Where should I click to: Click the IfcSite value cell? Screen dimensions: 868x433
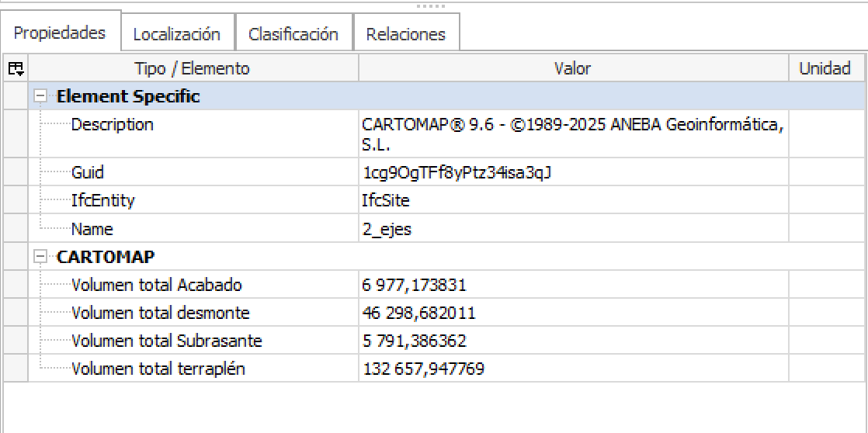(573, 200)
